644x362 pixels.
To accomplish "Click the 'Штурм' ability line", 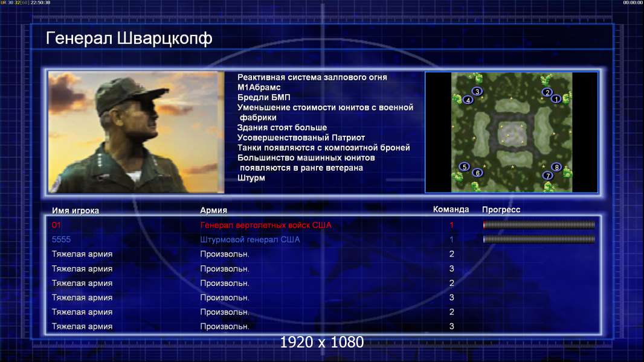I will click(x=251, y=178).
